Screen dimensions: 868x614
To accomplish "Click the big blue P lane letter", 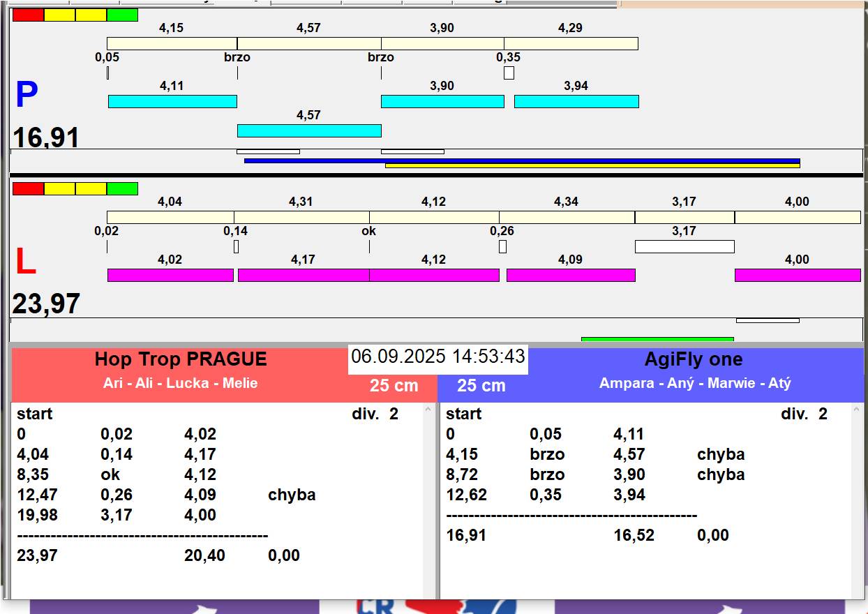I will point(27,96).
